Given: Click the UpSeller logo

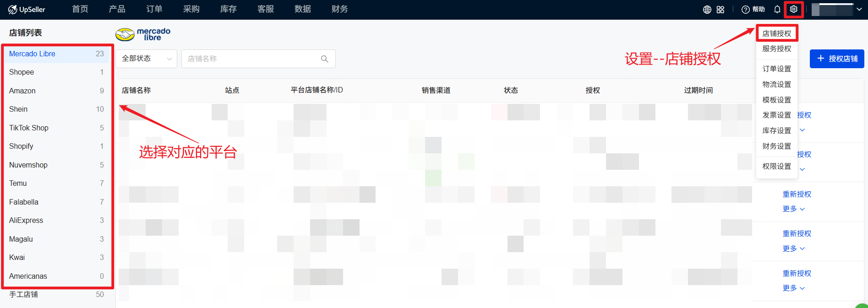Looking at the screenshot, I should point(27,10).
